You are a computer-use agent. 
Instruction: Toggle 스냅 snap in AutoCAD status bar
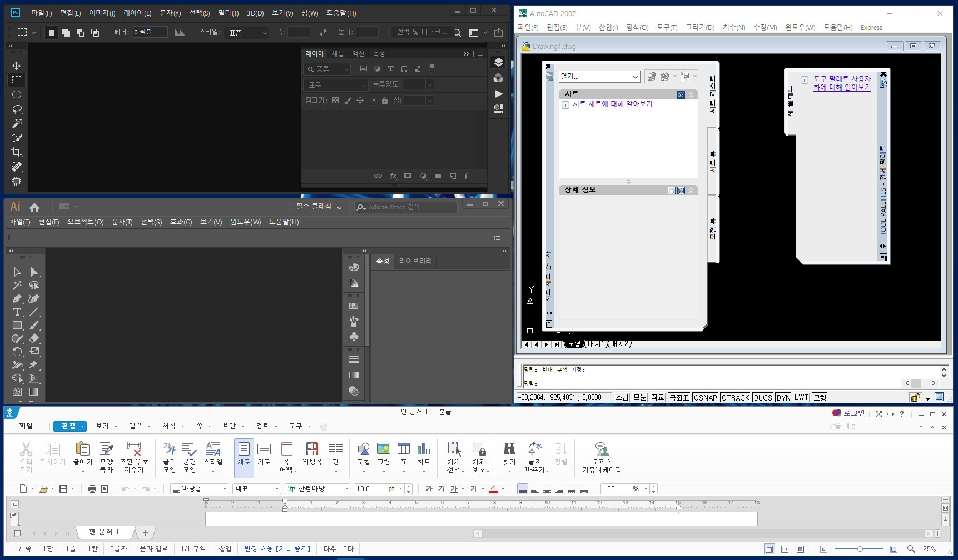[622, 398]
